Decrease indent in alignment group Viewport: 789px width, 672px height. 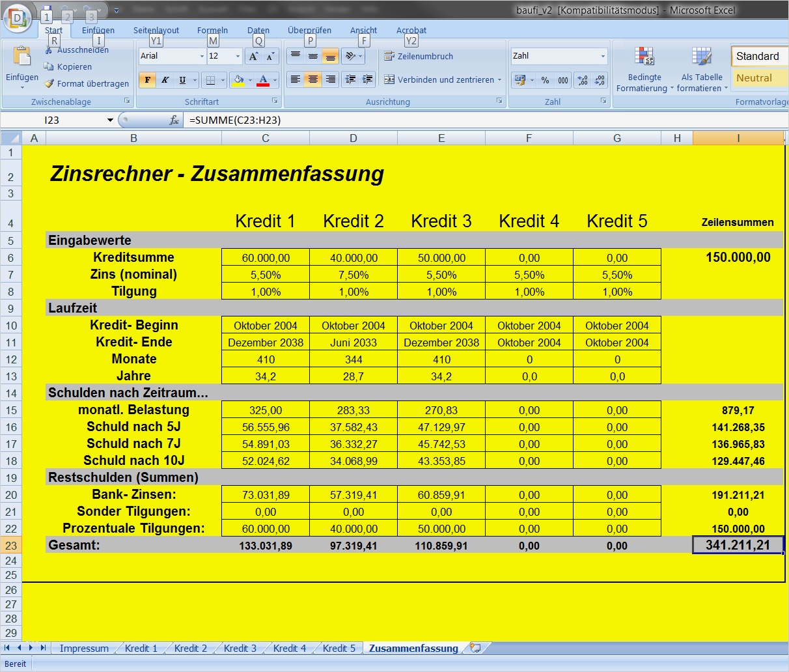tap(350, 79)
